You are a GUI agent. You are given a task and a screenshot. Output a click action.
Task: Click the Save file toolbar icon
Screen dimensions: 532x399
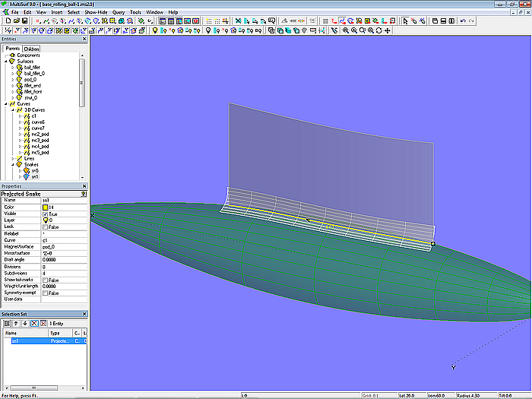[x=25, y=21]
